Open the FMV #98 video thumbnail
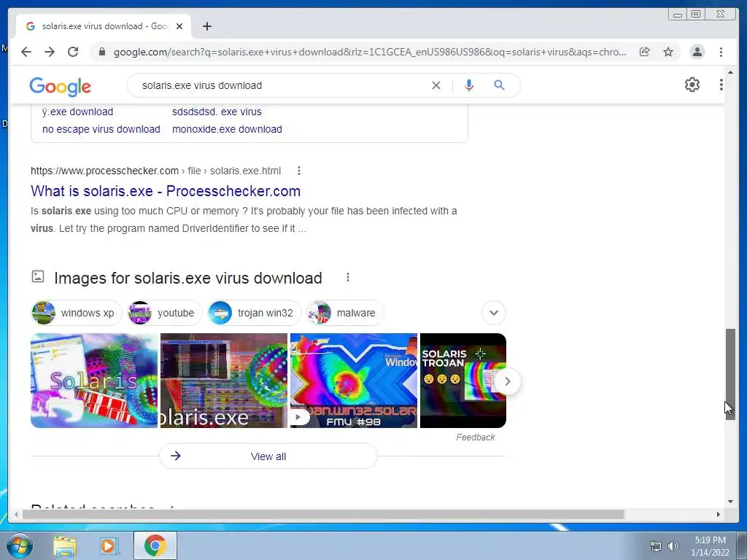 tap(354, 381)
